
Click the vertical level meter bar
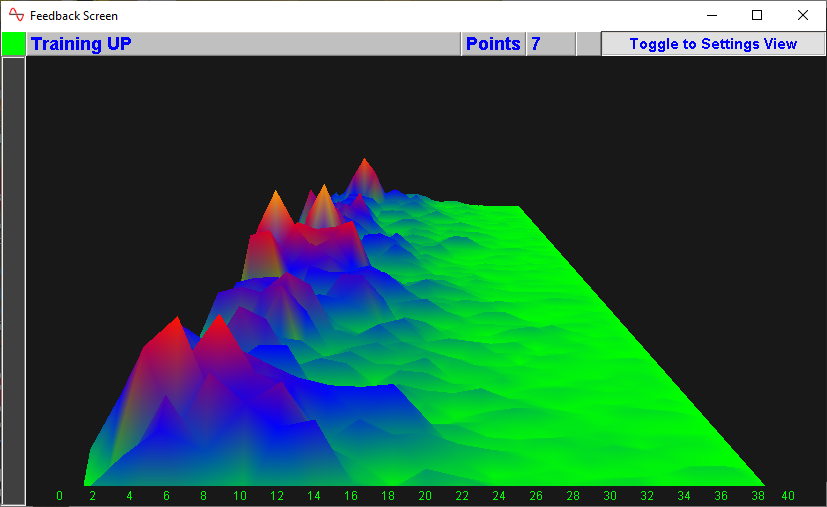(x=14, y=281)
